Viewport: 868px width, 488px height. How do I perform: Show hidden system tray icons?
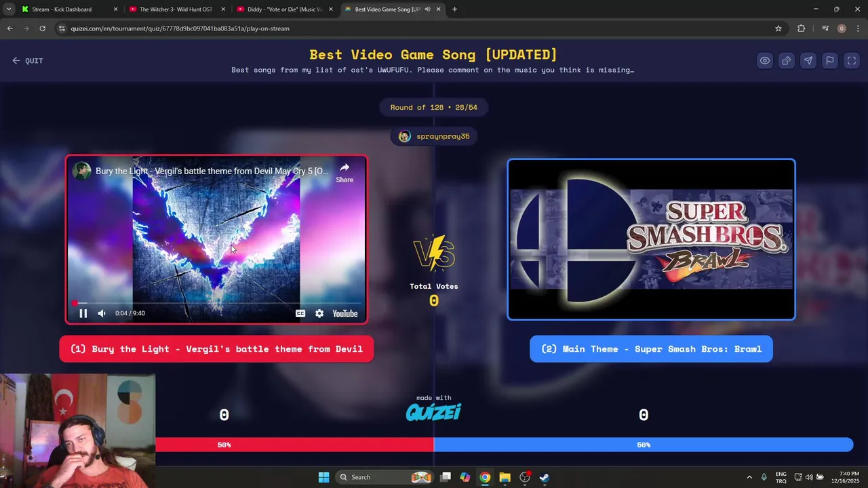(x=749, y=477)
